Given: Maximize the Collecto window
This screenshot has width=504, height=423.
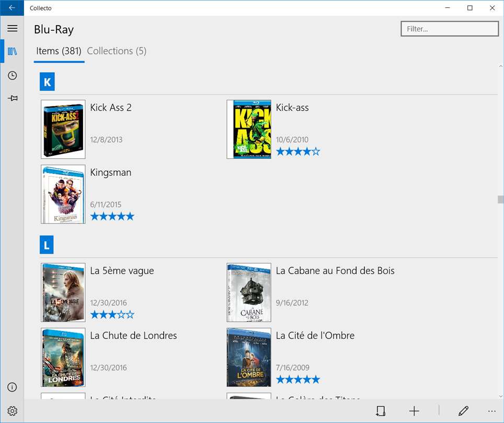Looking at the screenshot, I should (469, 8).
